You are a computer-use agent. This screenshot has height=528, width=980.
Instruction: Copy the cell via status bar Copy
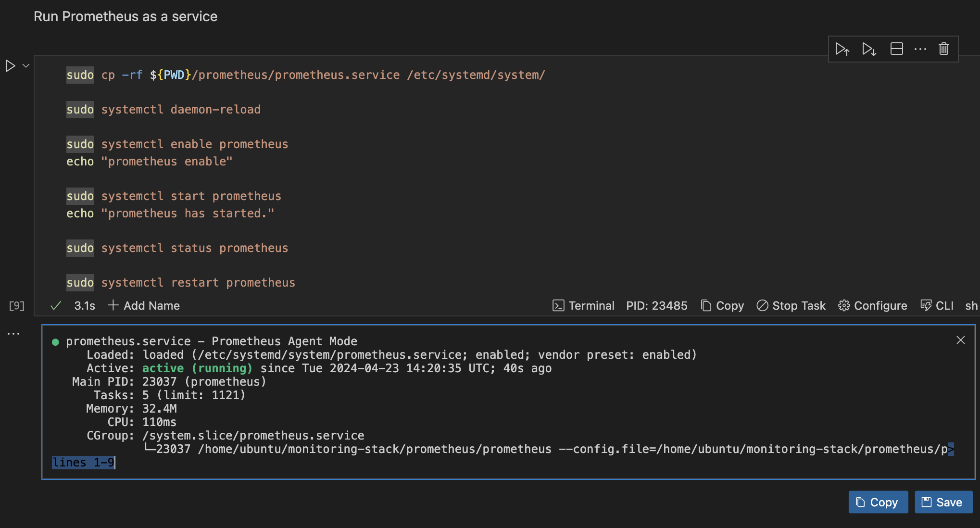[722, 306]
